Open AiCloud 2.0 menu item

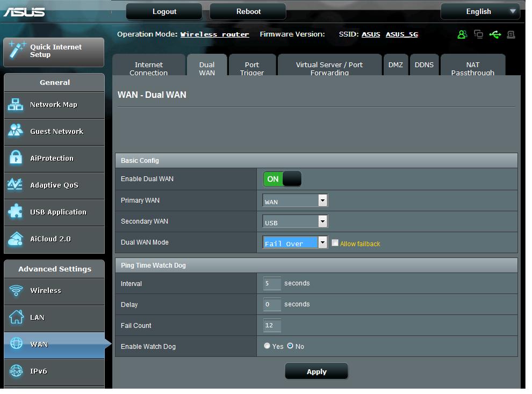[x=54, y=239]
